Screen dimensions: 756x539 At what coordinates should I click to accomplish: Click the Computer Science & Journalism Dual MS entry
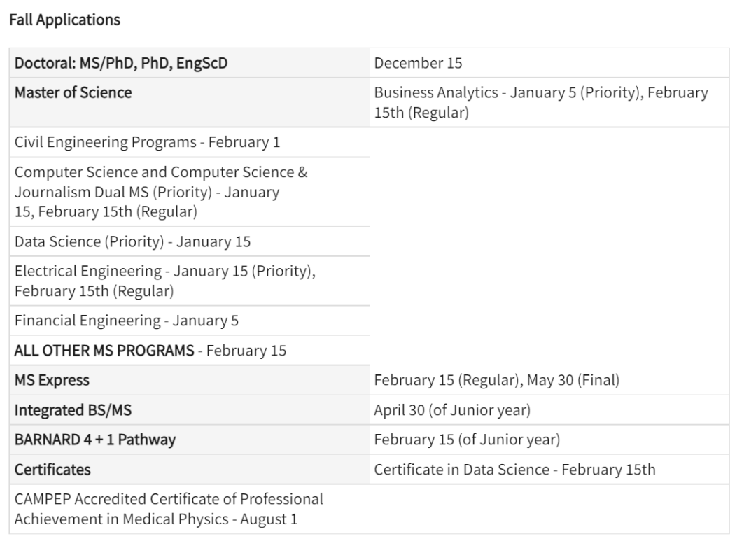pyautogui.click(x=161, y=191)
